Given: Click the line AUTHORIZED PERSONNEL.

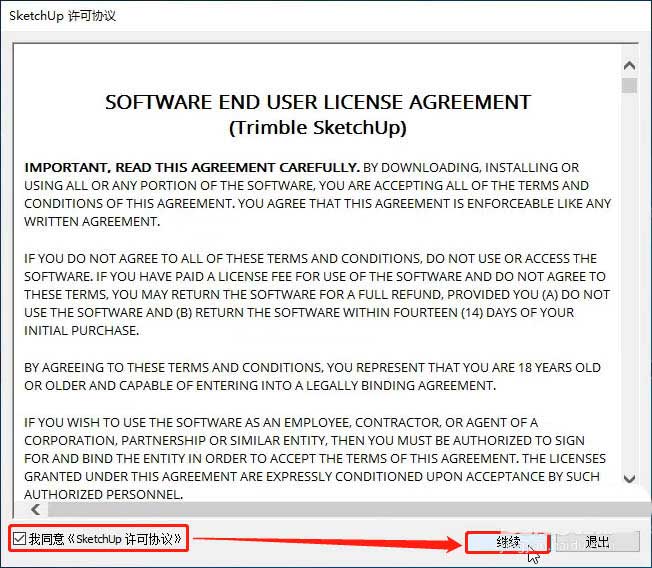Looking at the screenshot, I should (x=104, y=494).
